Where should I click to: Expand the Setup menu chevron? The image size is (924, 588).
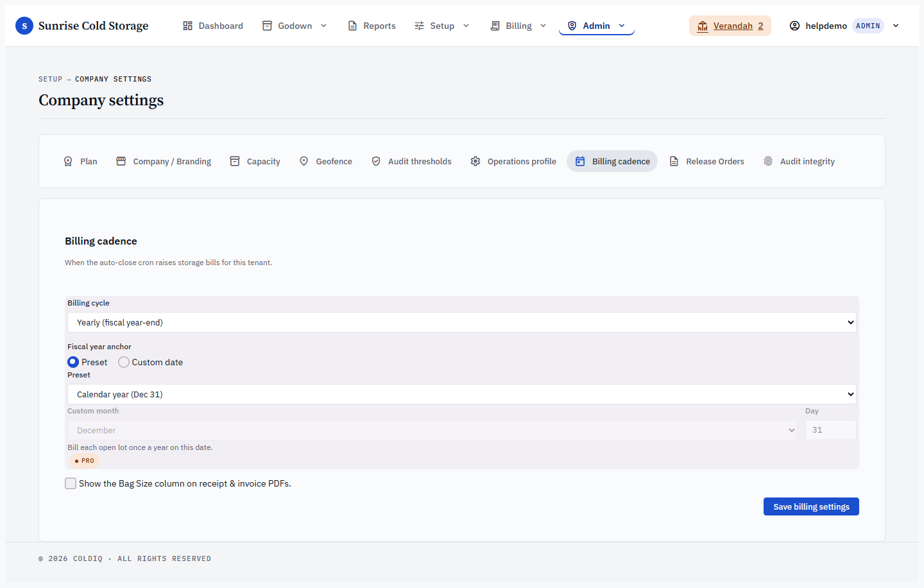coord(466,26)
